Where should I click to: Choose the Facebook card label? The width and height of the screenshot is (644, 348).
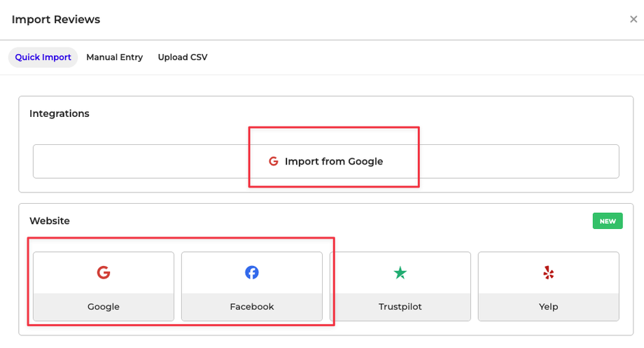[252, 307]
